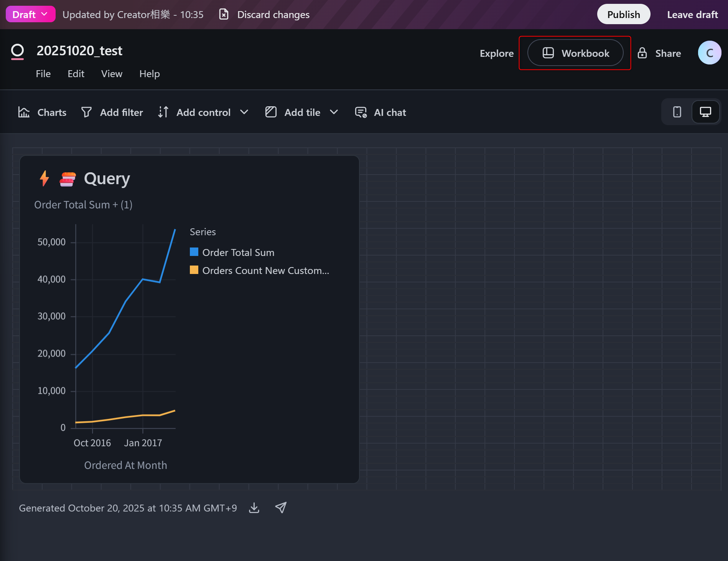Open the File menu
Image resolution: width=728 pixels, height=561 pixels.
point(43,74)
